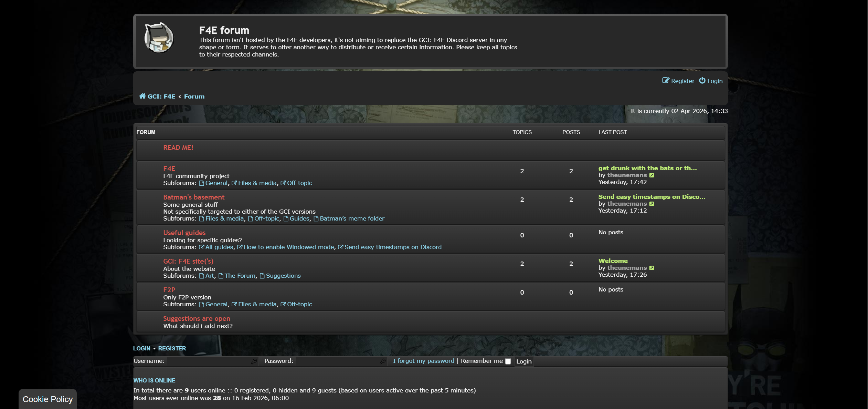Click I forgot my password link
Viewport: 868px width, 409px height.
423,361
